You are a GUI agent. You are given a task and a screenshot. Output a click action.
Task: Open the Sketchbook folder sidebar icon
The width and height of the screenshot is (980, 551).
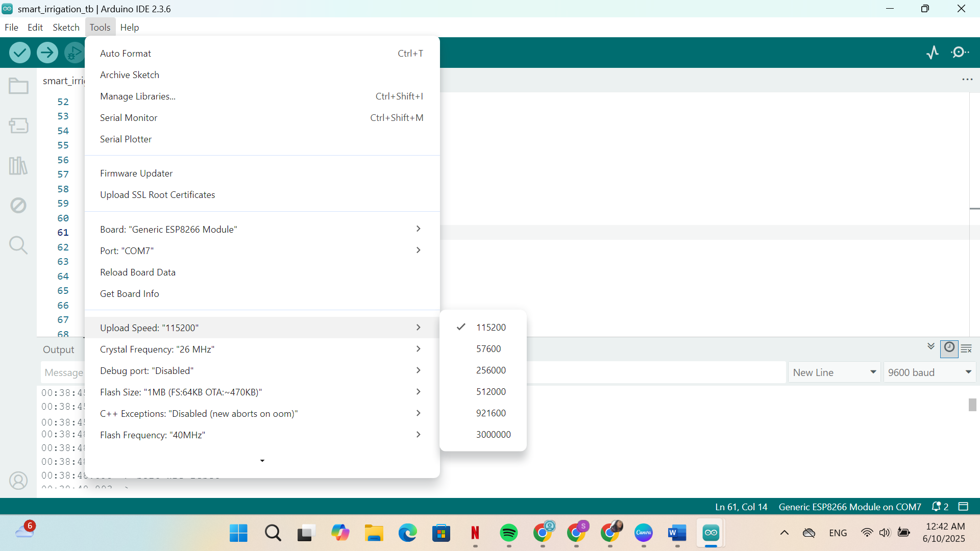click(x=18, y=86)
